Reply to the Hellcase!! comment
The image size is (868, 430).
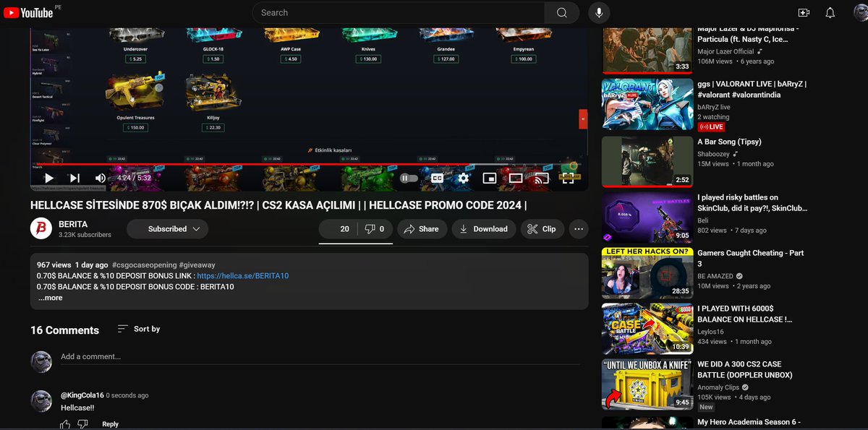[110, 424]
